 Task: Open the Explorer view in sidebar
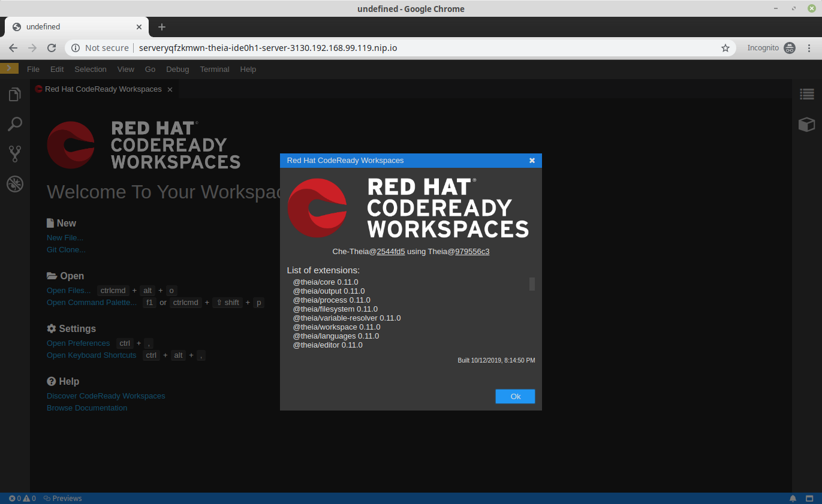pyautogui.click(x=14, y=94)
